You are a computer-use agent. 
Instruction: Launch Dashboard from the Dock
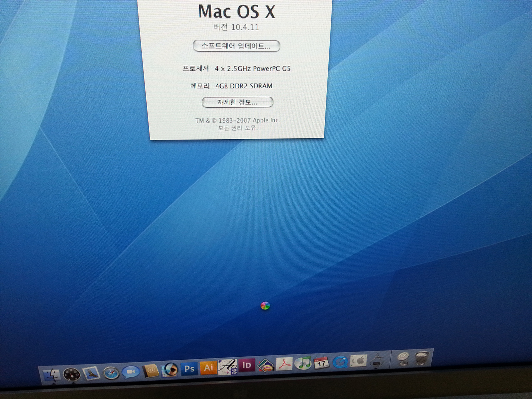[x=72, y=374]
